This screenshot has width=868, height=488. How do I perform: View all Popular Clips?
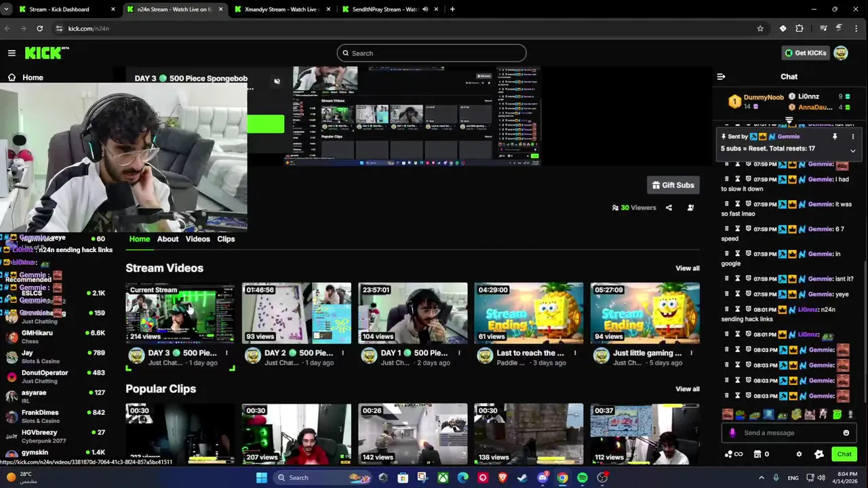coord(687,389)
